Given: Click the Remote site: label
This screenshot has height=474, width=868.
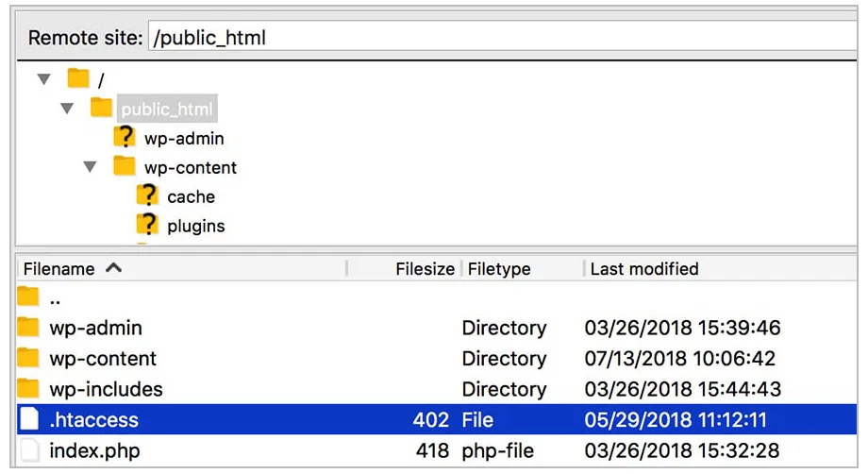Looking at the screenshot, I should pos(86,38).
